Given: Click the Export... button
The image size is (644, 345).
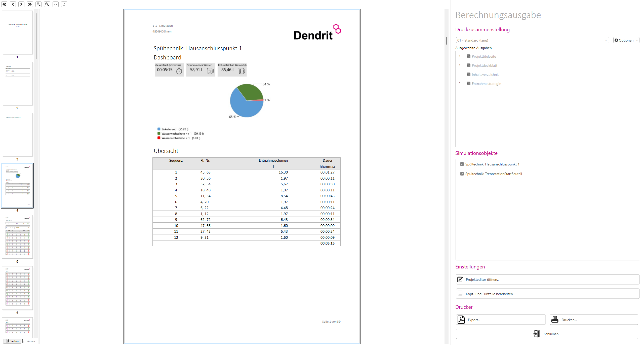Looking at the screenshot, I should click(501, 320).
